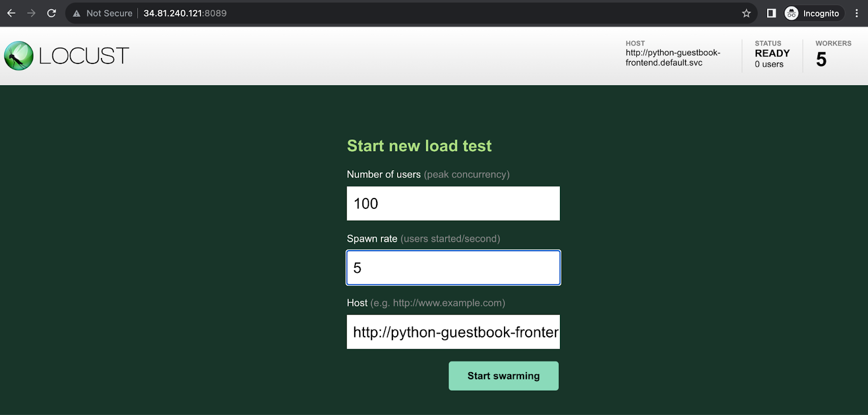Open the browser side panel icon
Screen dimensions: 868x415
(x=771, y=13)
